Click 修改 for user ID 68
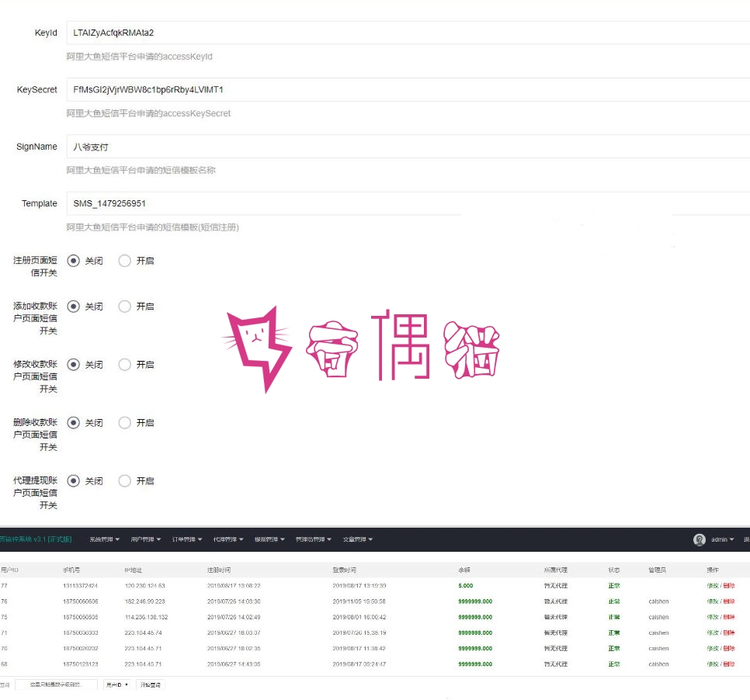 point(712,664)
